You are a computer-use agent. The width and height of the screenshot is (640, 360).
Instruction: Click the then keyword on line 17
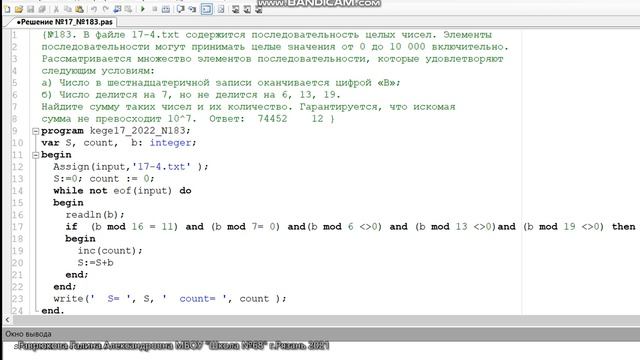tap(624, 227)
